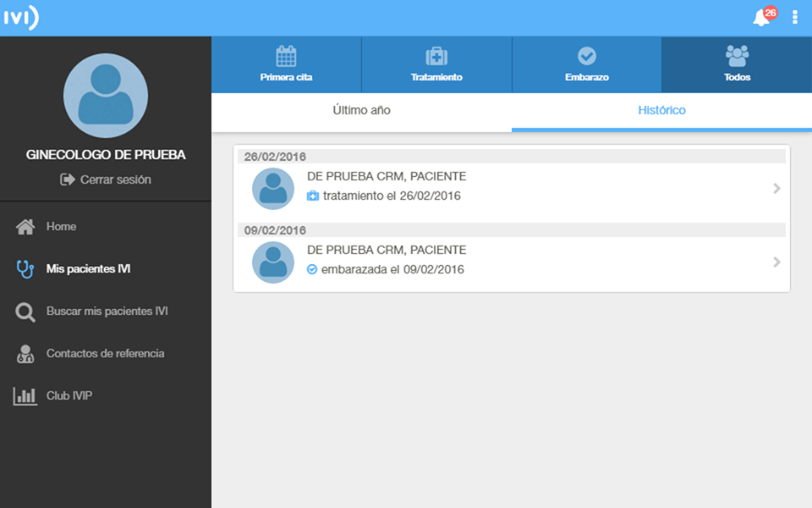Open Mis pacientes IVI section
812x508 pixels.
coord(88,268)
